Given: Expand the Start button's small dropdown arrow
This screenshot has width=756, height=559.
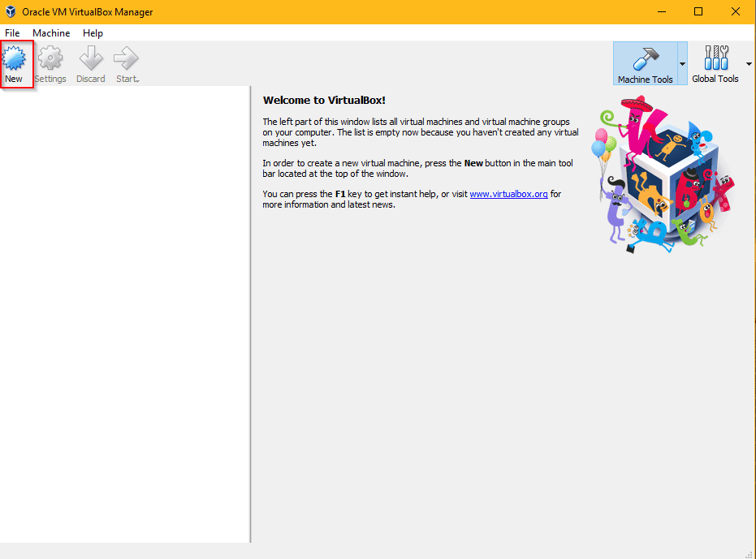Looking at the screenshot, I should [x=138, y=79].
